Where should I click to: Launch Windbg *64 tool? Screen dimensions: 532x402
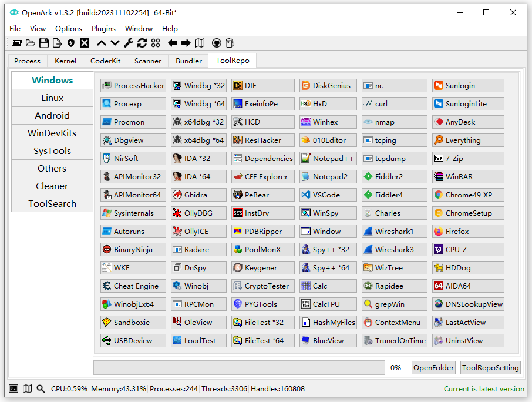click(x=198, y=104)
